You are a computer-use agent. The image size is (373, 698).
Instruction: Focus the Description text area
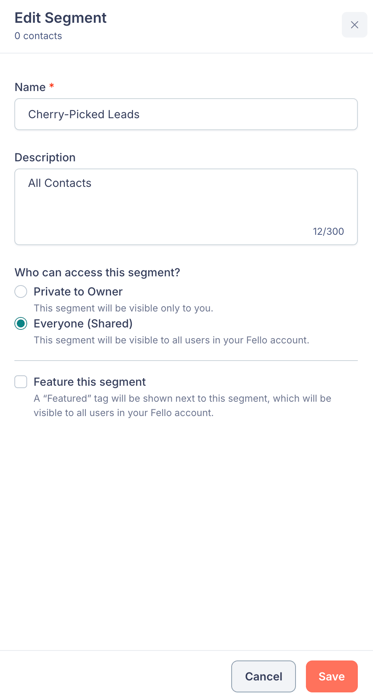(186, 207)
